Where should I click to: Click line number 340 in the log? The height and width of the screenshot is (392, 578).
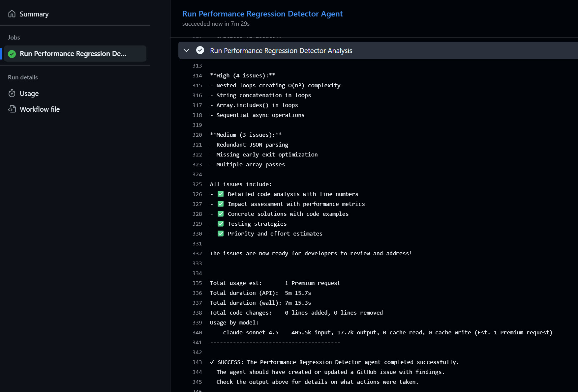coord(197,333)
